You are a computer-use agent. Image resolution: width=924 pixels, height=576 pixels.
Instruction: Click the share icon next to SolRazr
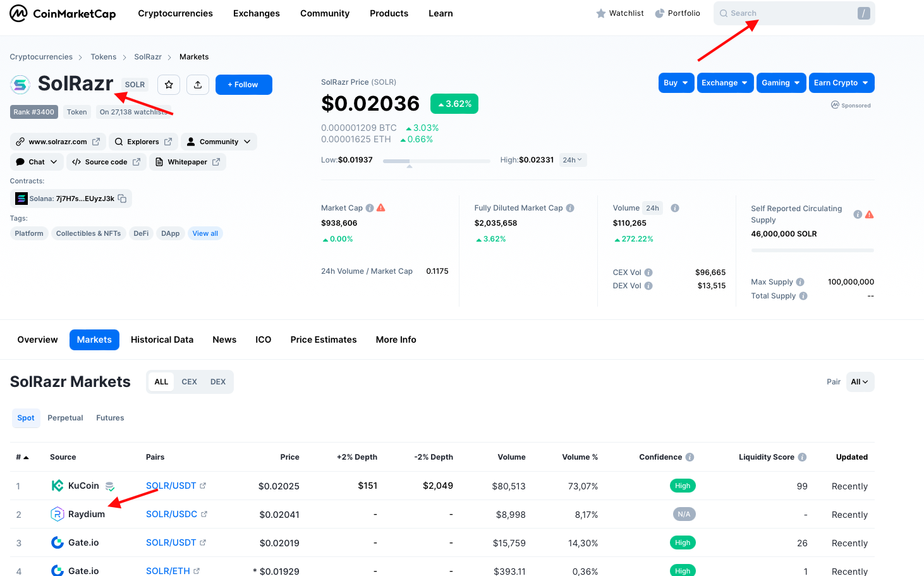click(x=198, y=85)
